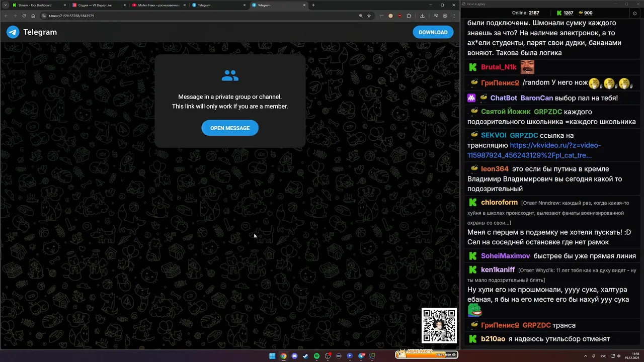Open the Windows Start menu
This screenshot has width=644, height=362.
pos(272,356)
